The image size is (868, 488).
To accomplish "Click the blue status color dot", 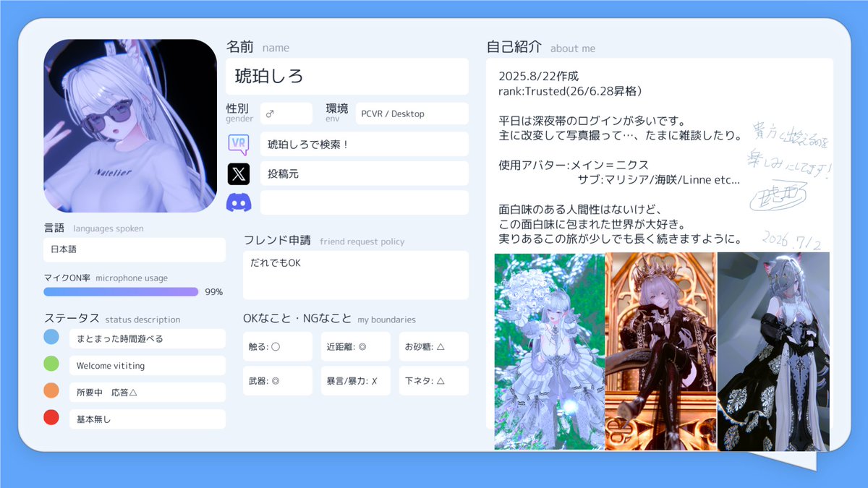I will pyautogui.click(x=51, y=337).
